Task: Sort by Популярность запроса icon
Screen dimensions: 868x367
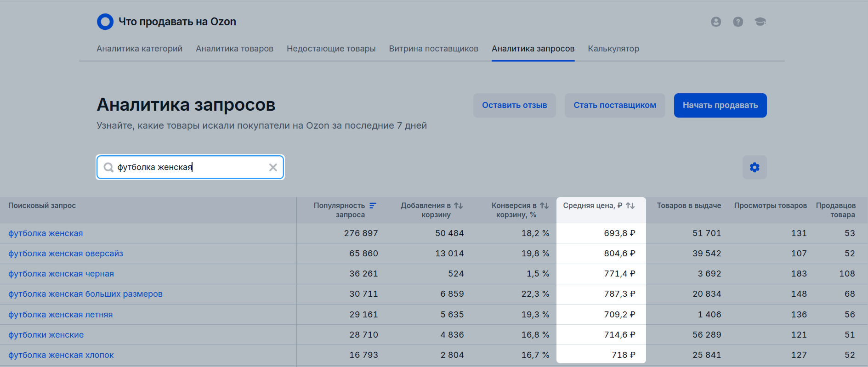Action: pyautogui.click(x=373, y=205)
